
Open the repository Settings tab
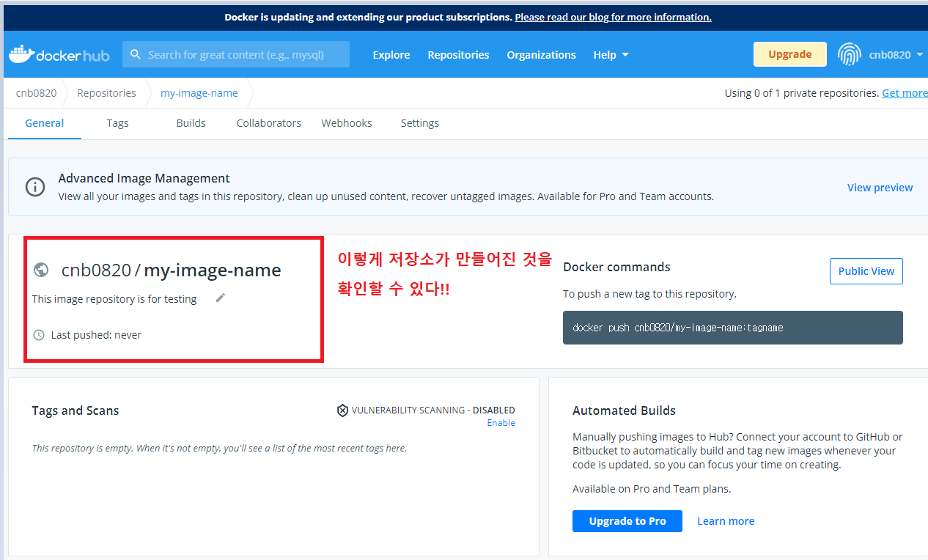point(420,123)
